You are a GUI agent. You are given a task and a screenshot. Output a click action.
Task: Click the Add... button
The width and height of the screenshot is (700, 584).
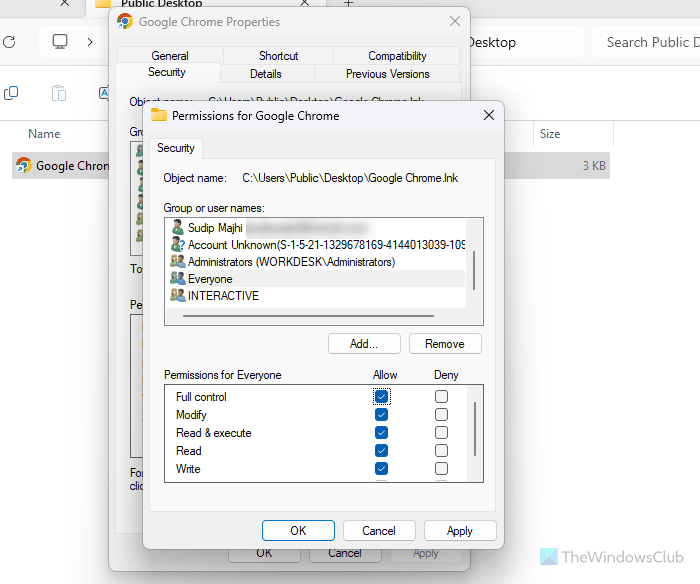[364, 344]
